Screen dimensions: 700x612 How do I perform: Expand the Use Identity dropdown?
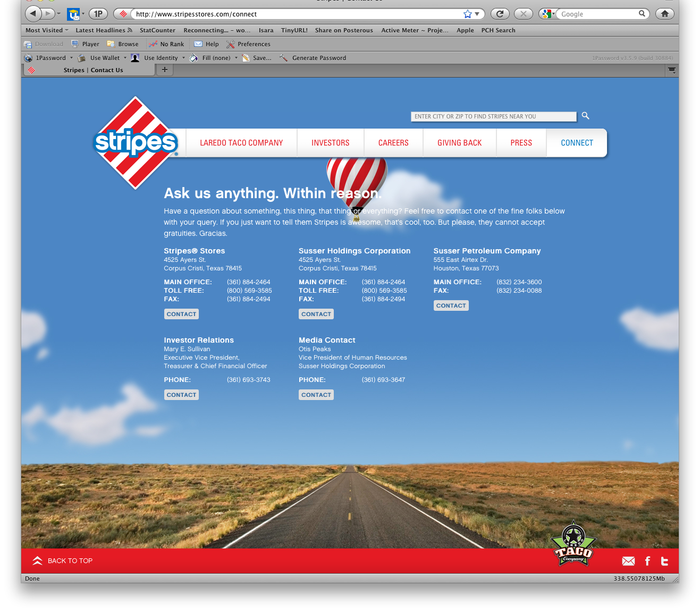pyautogui.click(x=161, y=58)
